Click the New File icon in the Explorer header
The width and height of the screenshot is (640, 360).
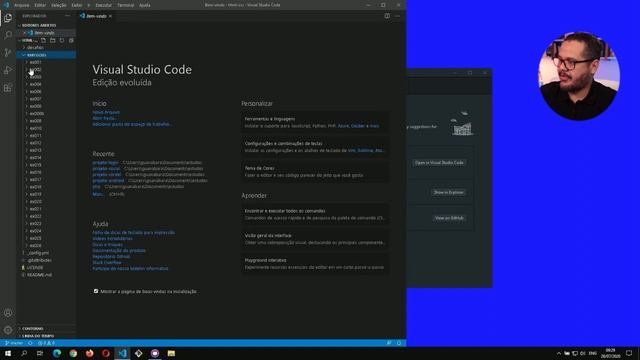click(43, 40)
